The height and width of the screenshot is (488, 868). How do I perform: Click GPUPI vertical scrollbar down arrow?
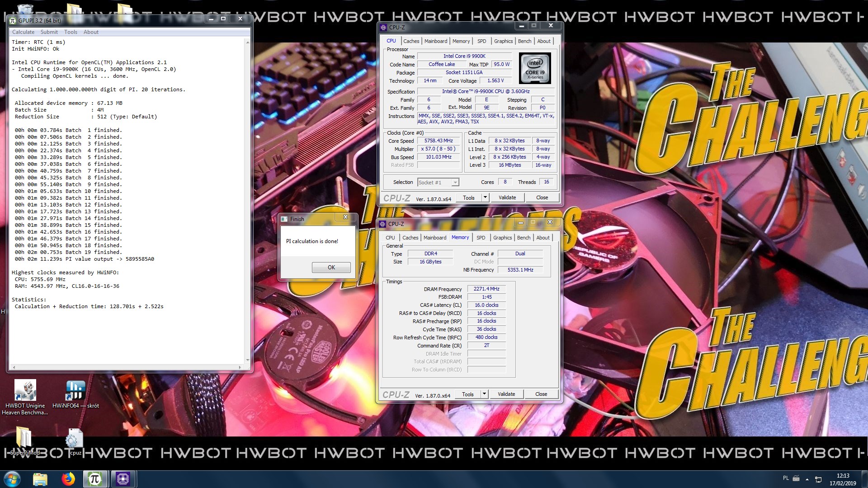point(247,360)
